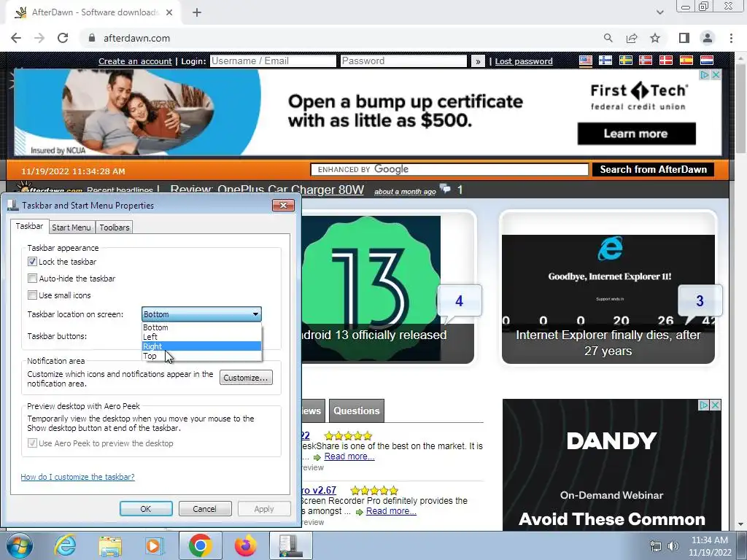The width and height of the screenshot is (747, 560).
Task: Select the Finnish flag
Action: tap(605, 61)
